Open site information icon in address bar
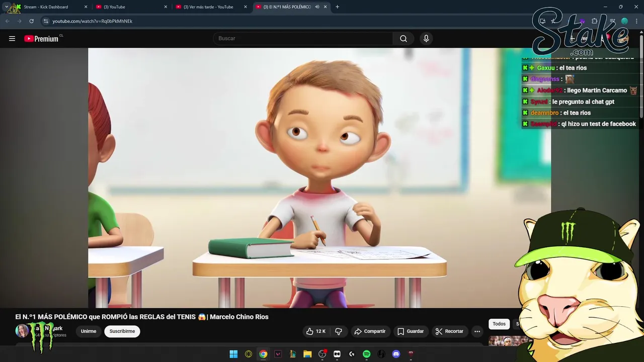Screen dimensions: 644x362 point(46,21)
